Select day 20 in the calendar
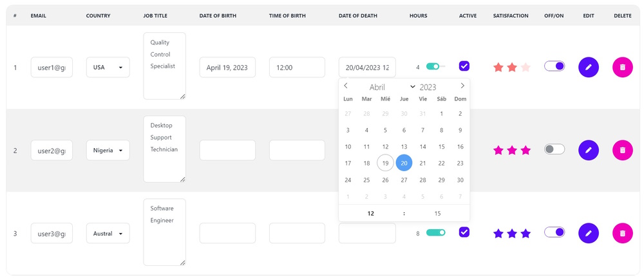Image resolution: width=644 pixels, height=280 pixels. point(404,163)
